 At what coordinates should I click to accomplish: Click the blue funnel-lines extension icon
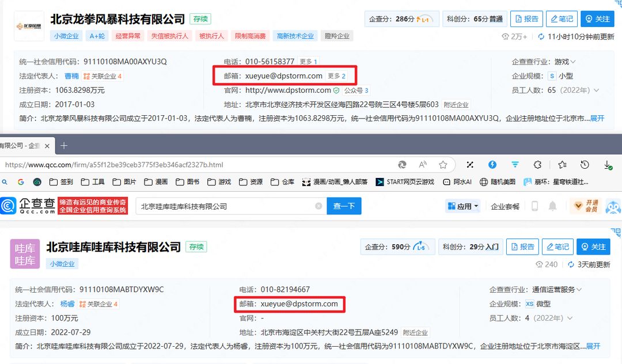[x=515, y=165]
